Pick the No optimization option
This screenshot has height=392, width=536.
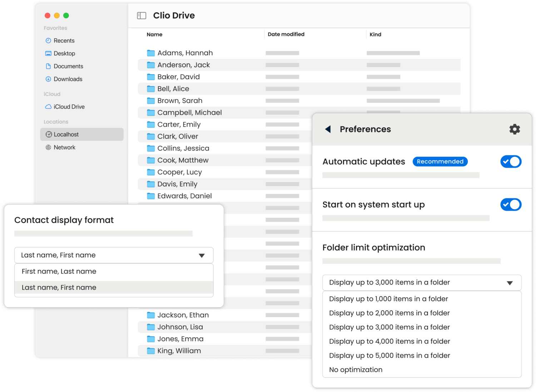tap(356, 370)
